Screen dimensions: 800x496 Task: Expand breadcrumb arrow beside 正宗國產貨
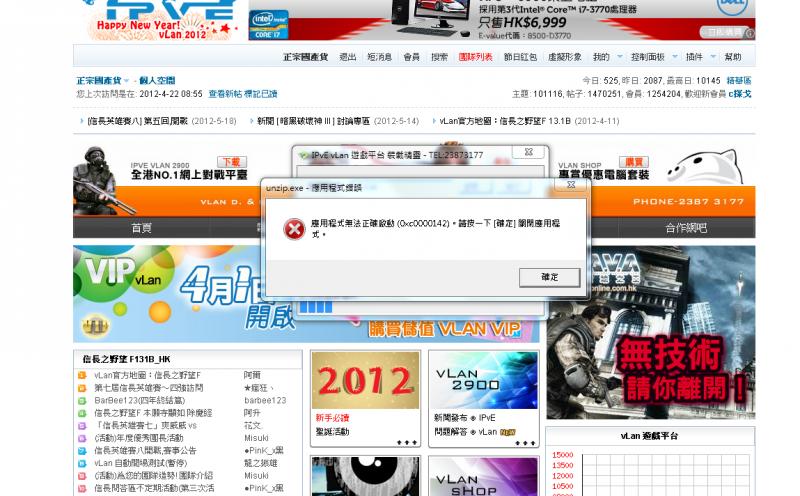(x=126, y=81)
